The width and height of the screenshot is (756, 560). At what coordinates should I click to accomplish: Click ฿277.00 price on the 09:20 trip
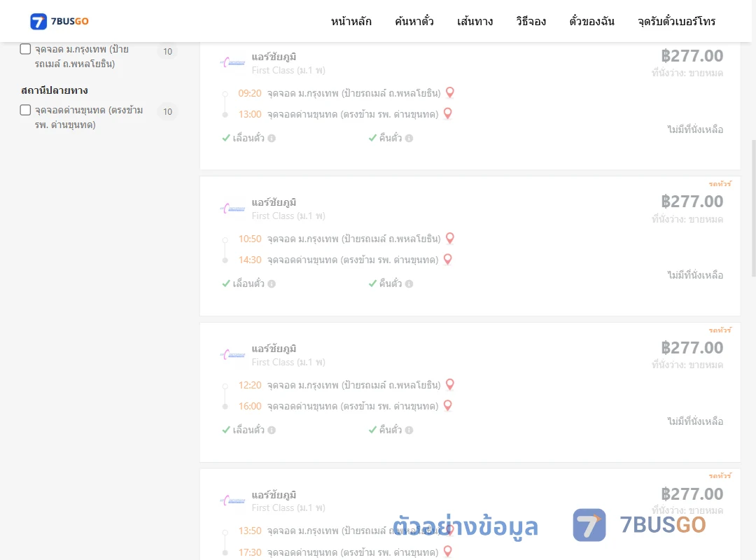(692, 56)
